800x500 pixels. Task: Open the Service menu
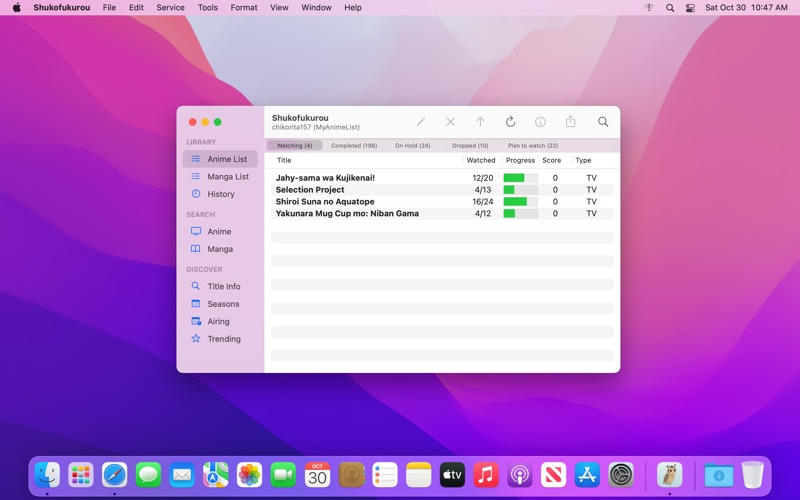tap(170, 8)
